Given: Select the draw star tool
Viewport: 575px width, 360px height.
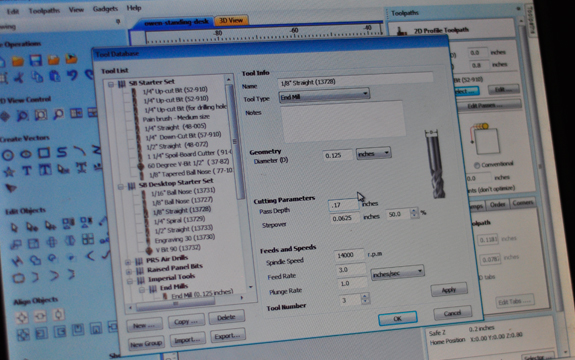Looking at the screenshot, I should 9,171.
